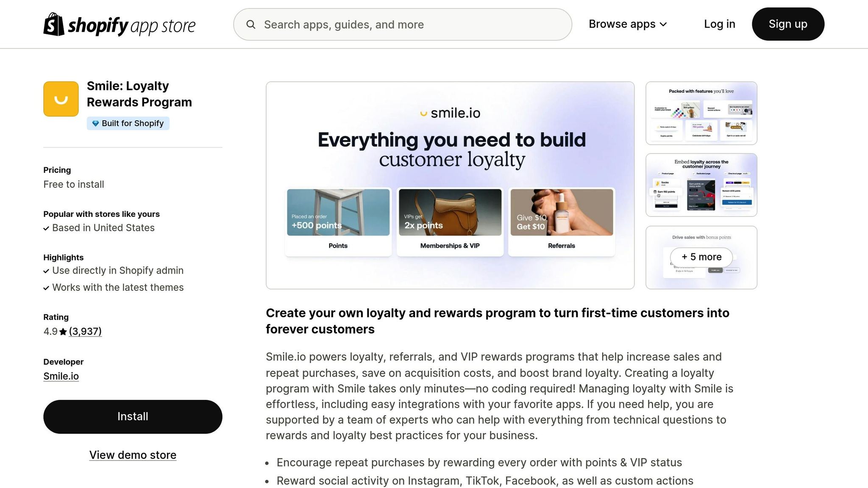Click the Browse apps chevron arrow

pos(664,25)
